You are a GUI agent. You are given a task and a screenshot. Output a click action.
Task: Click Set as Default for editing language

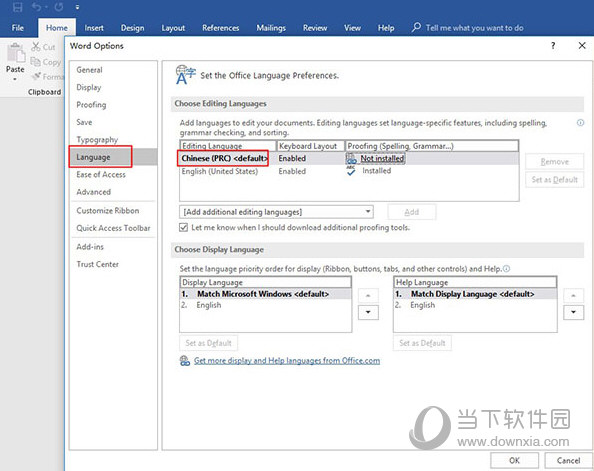(555, 180)
